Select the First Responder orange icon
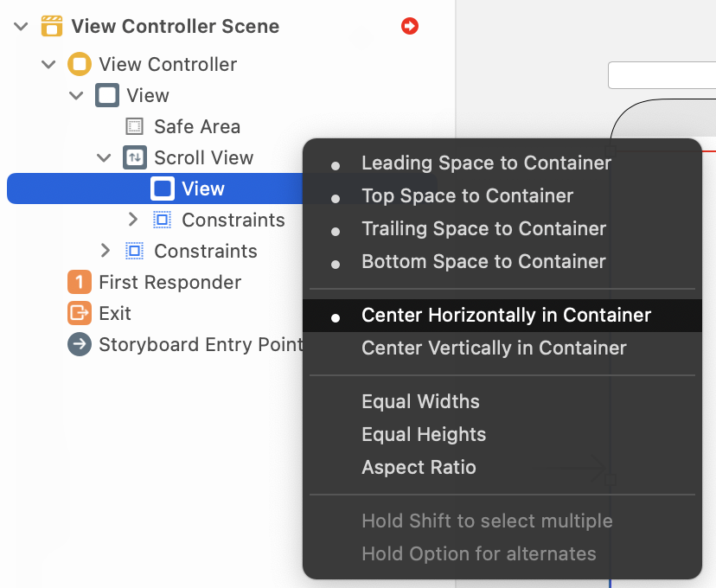Viewport: 716px width, 588px height. 80,282
